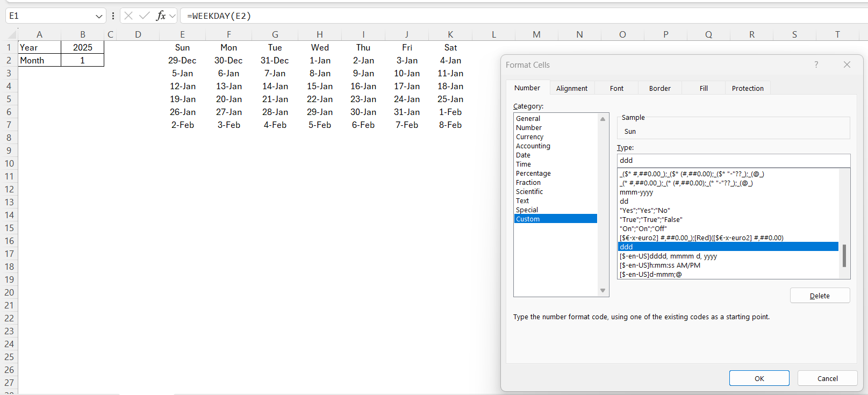Select row 7 header
This screenshot has width=868, height=395.
click(x=9, y=125)
